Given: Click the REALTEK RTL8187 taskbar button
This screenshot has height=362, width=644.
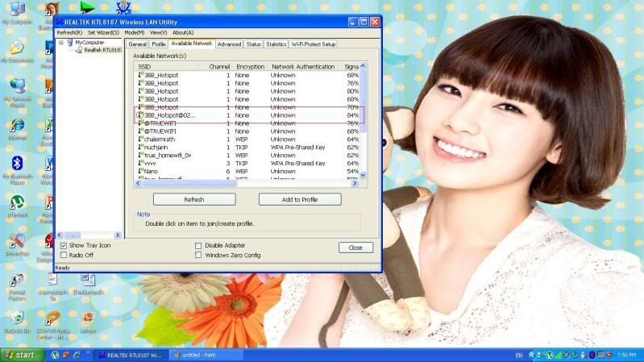Looking at the screenshot, I should tap(131, 355).
